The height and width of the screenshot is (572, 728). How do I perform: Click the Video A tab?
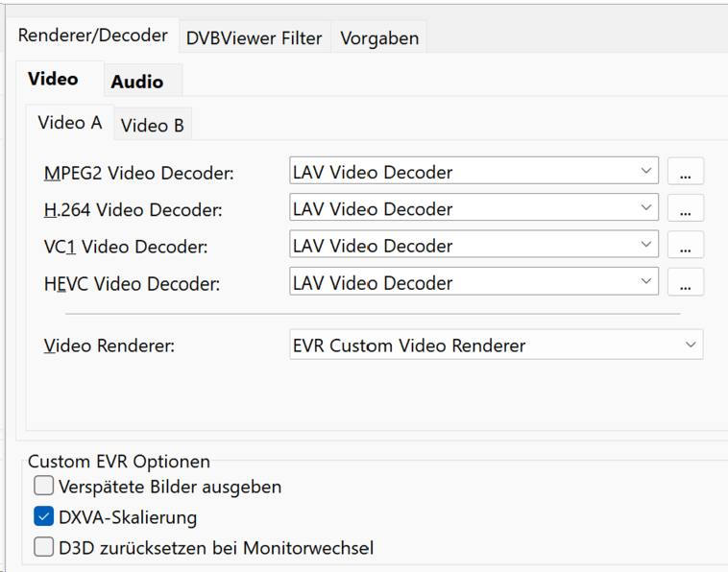[x=69, y=123]
